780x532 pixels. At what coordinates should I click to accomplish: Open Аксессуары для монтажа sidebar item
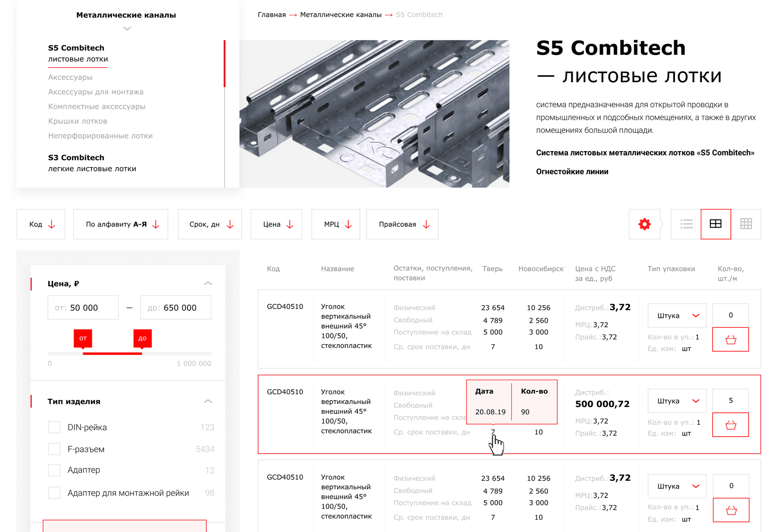click(x=96, y=92)
